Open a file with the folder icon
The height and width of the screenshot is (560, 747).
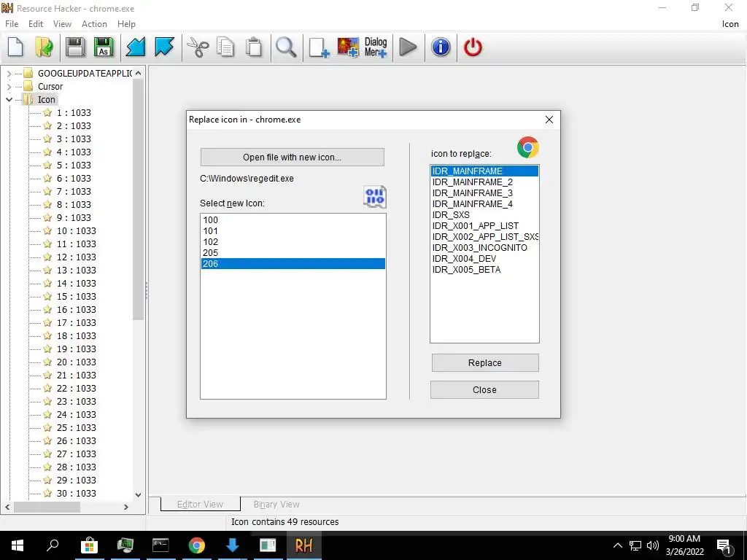[44, 47]
